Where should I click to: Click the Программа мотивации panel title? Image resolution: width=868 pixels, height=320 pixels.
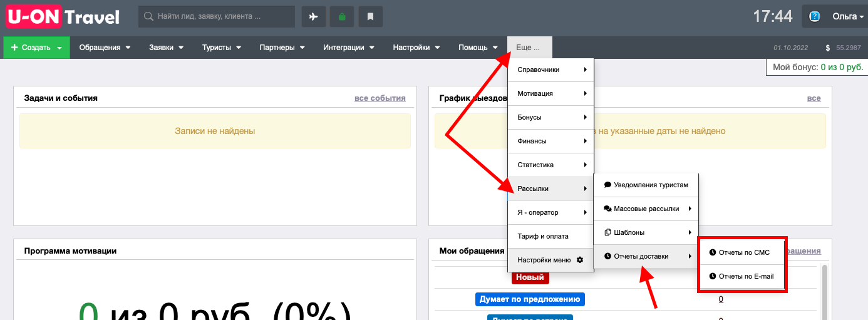tap(70, 250)
